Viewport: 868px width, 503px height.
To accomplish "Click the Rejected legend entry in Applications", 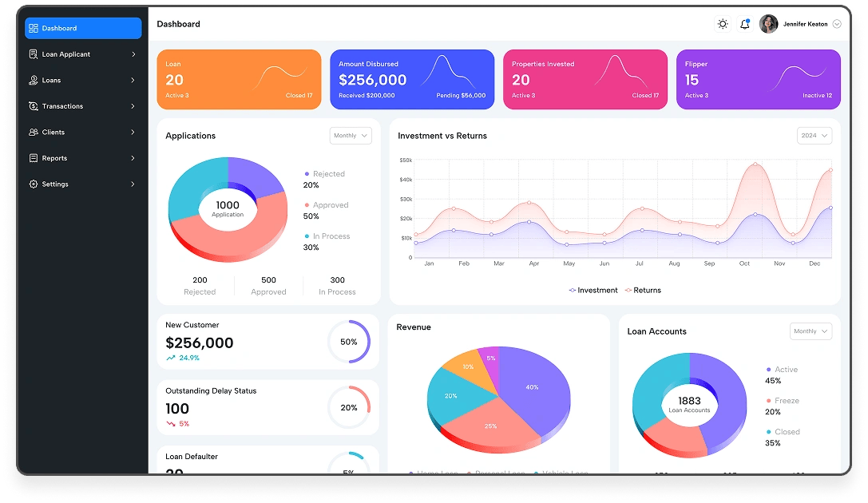I will tap(324, 174).
